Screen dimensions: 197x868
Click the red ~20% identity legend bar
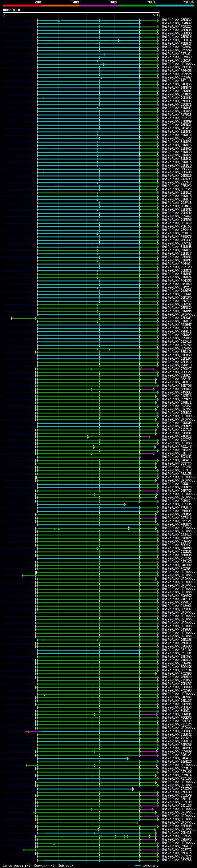point(22,6)
